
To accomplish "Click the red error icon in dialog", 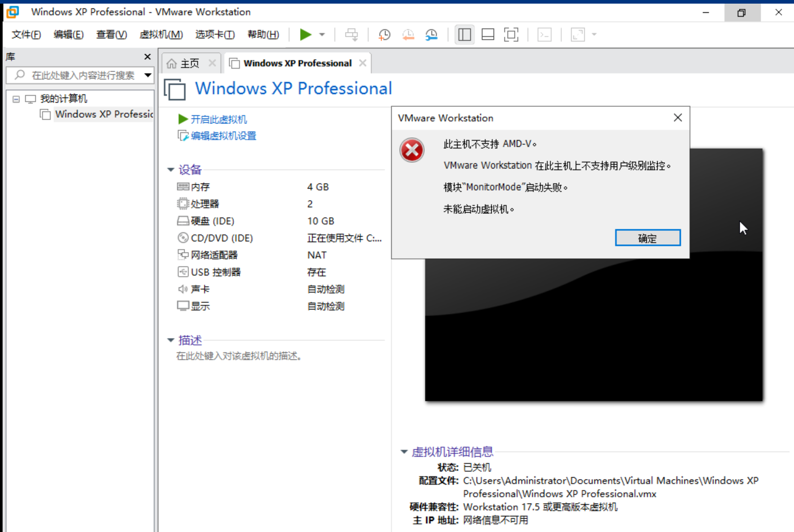I will click(x=412, y=150).
